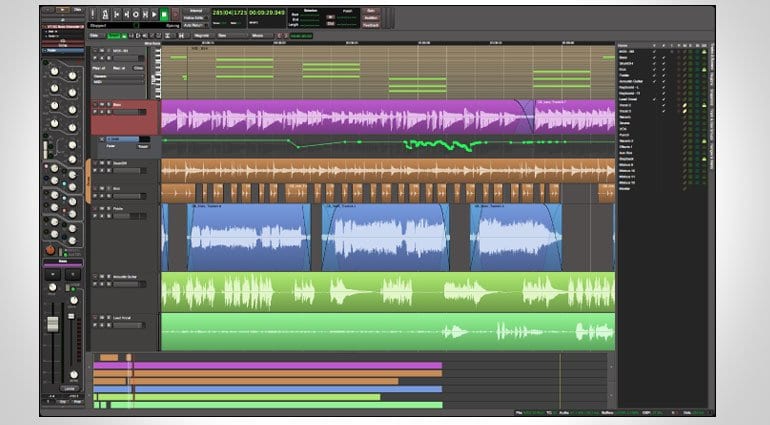Click the orange group tab beside drum tracks
Image resolution: width=770 pixels, height=425 pixels.
coord(89,181)
